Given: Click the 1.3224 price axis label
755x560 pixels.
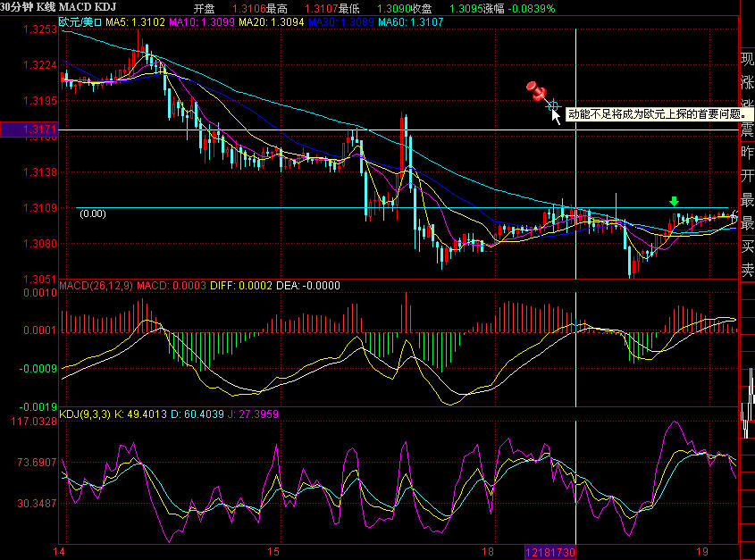Looking at the screenshot, I should [40, 65].
